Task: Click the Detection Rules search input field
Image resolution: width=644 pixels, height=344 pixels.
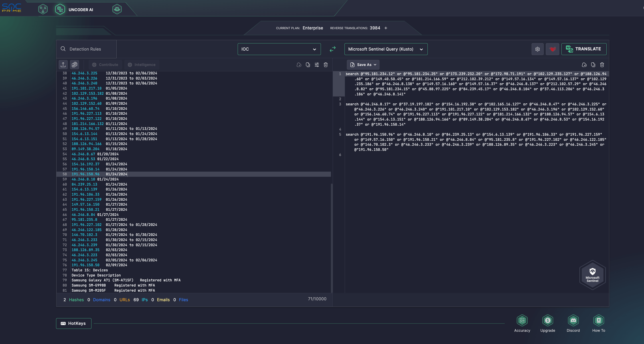Action: pos(87,49)
